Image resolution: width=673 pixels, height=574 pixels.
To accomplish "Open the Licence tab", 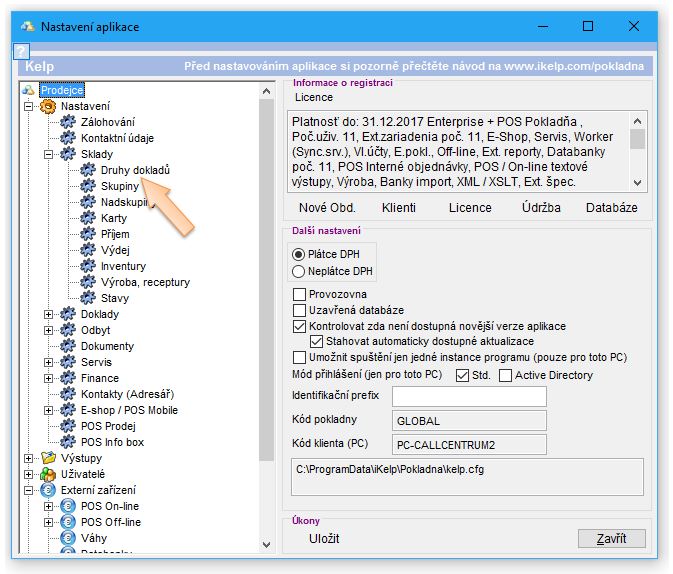I will coord(470,208).
